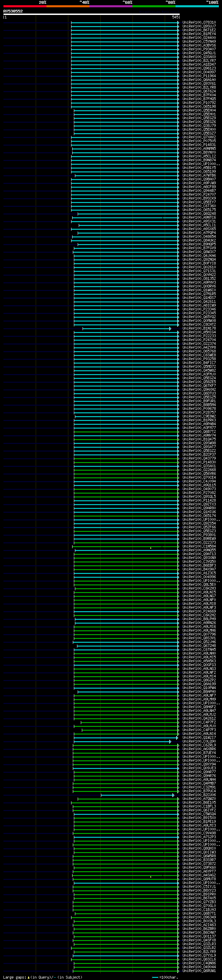Click the UniRef100_O22374 label
Viewport: 222px width, 980px height.
click(x=199, y=343)
